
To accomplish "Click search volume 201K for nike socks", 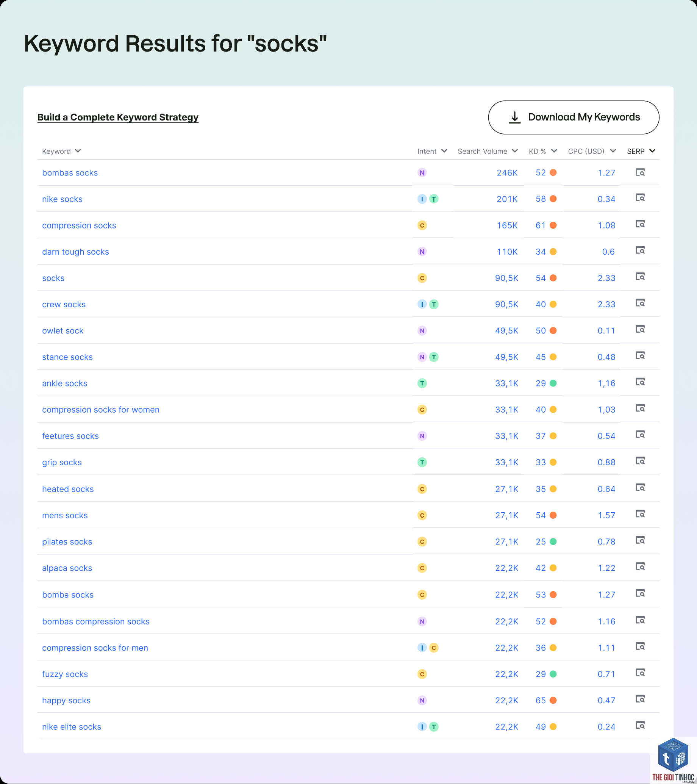I will (507, 199).
